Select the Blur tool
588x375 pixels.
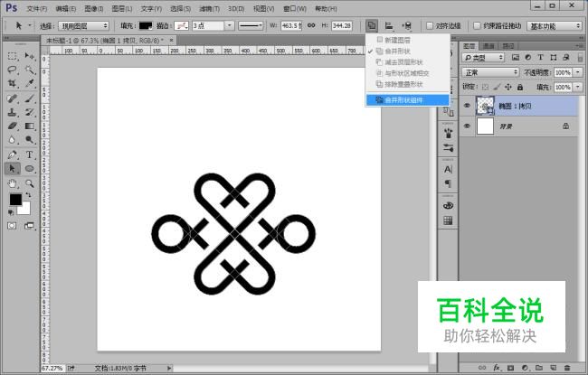click(x=13, y=140)
